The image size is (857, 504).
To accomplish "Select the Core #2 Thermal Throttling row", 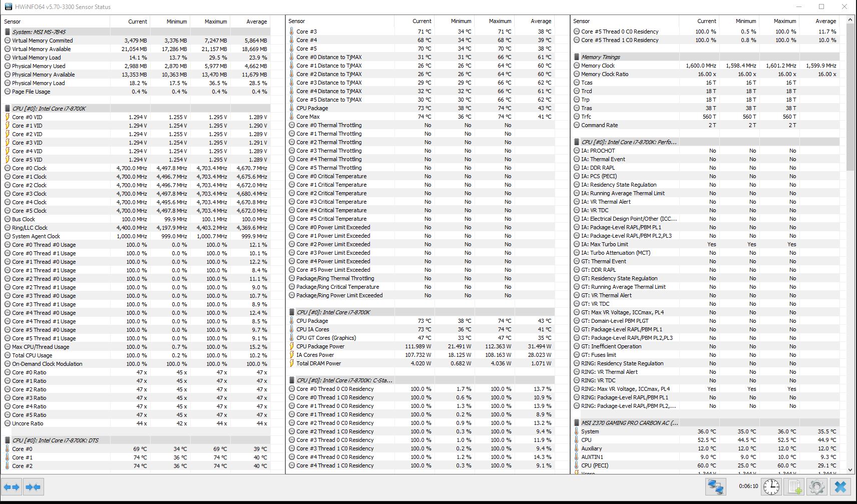I will (420, 142).
